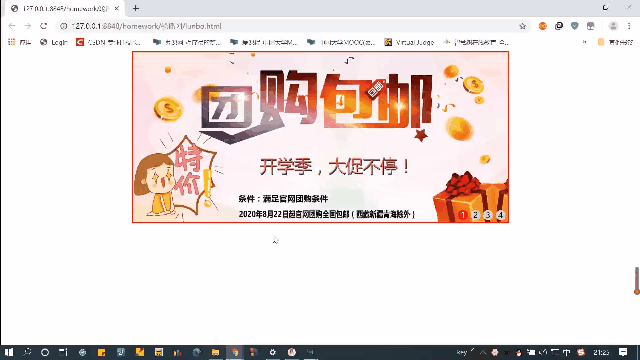Click the orange extension icon in toolbar

coord(542,26)
